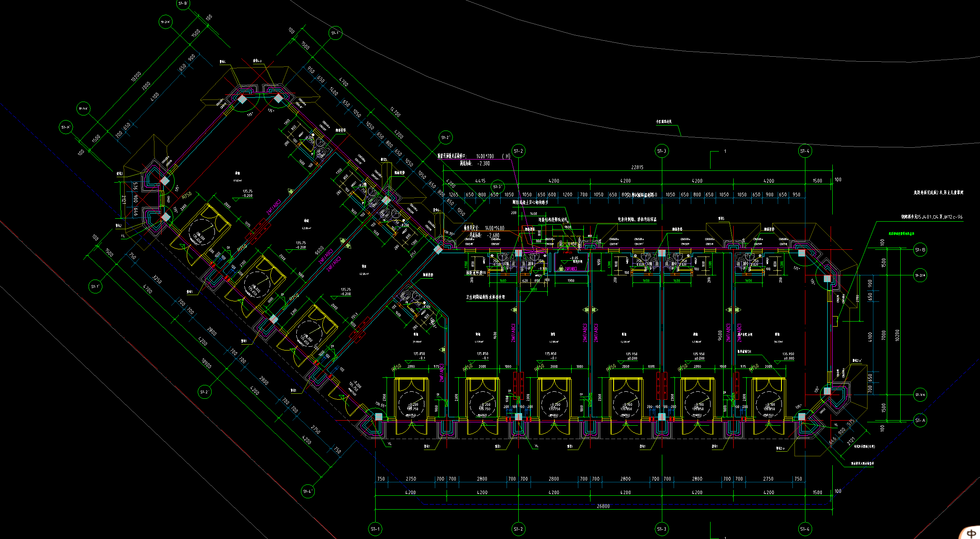980x539 pixels.
Task: Click the 1400*1400 inspection well size
Action: pos(494,228)
